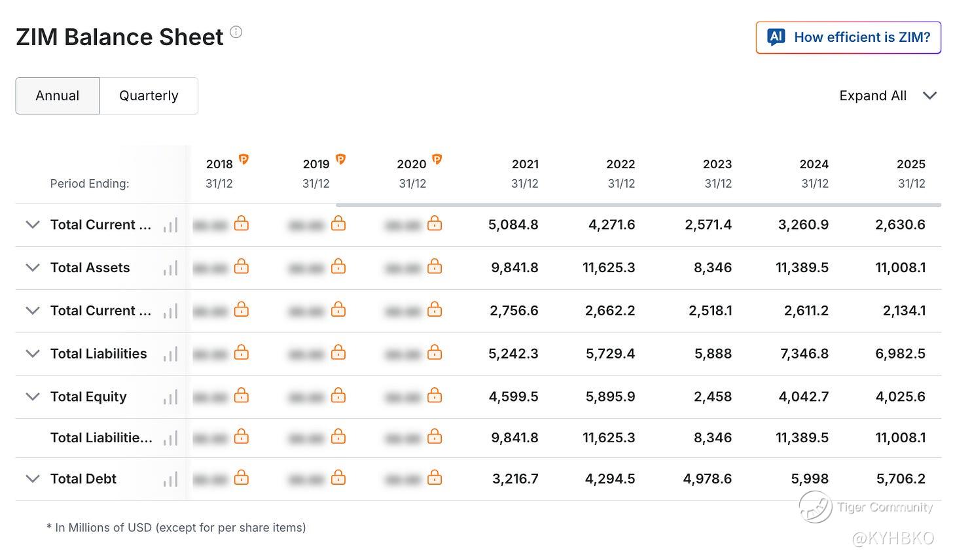Click the premium badge next to 2019

click(x=340, y=159)
